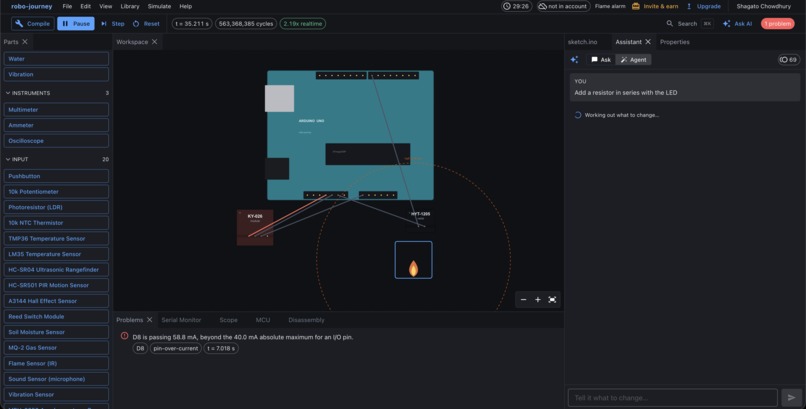The image size is (806, 409).
Task: Open the Ask AI assistant
Action: pyautogui.click(x=737, y=24)
